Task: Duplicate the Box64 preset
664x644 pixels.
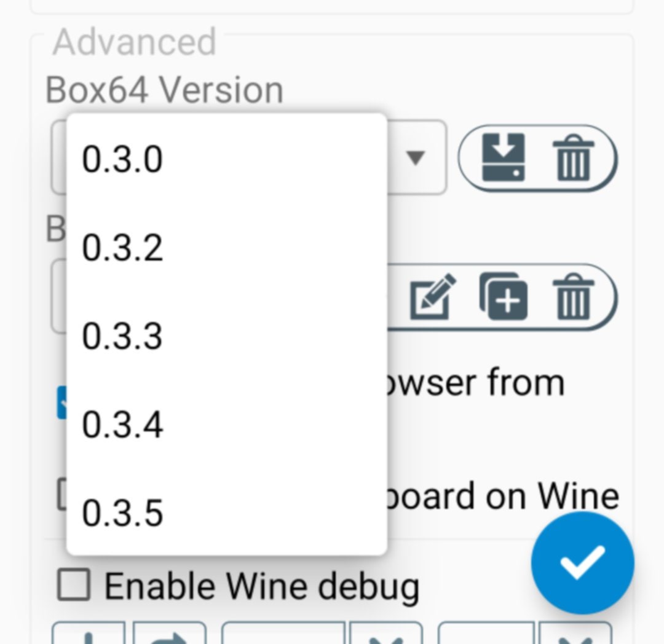Action: [503, 297]
